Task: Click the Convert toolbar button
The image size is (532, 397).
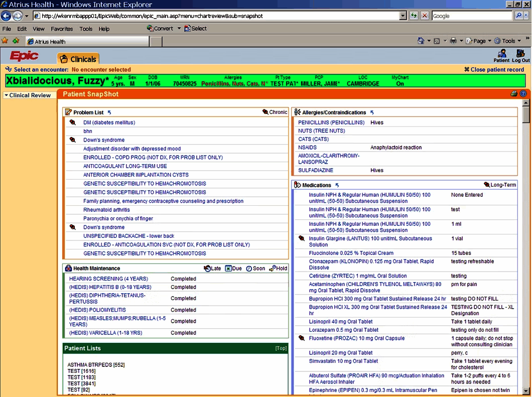Action: click(160, 29)
